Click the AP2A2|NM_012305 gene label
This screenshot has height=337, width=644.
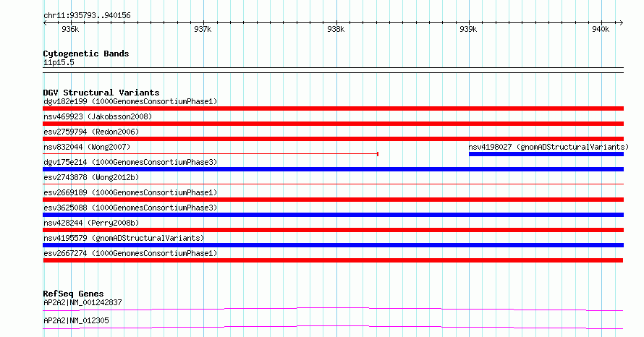point(76,320)
